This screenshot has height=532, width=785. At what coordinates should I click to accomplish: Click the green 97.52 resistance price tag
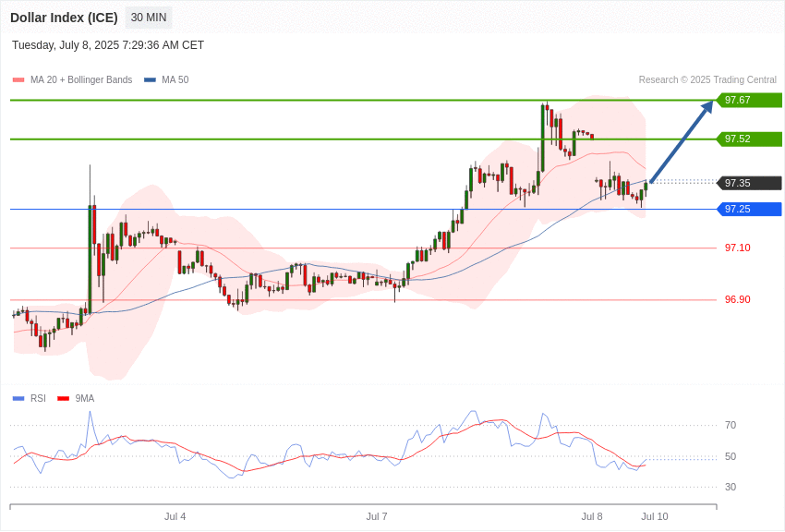click(749, 139)
